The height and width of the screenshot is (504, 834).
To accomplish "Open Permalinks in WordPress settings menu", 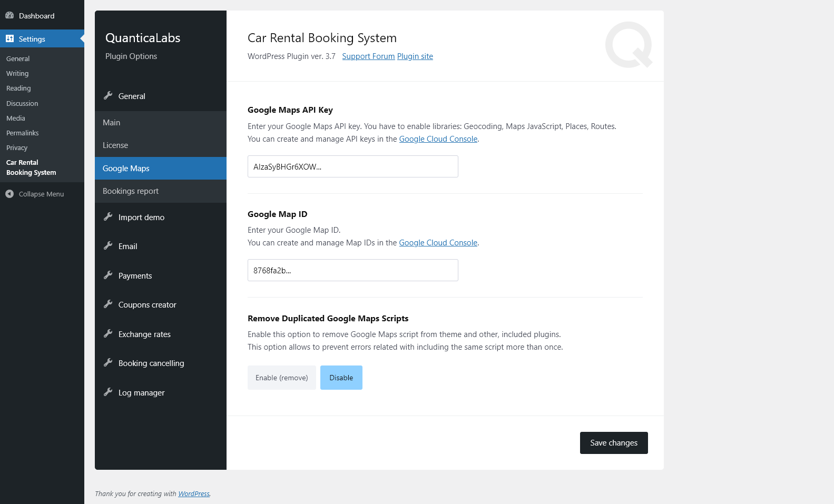I will 23,133.
